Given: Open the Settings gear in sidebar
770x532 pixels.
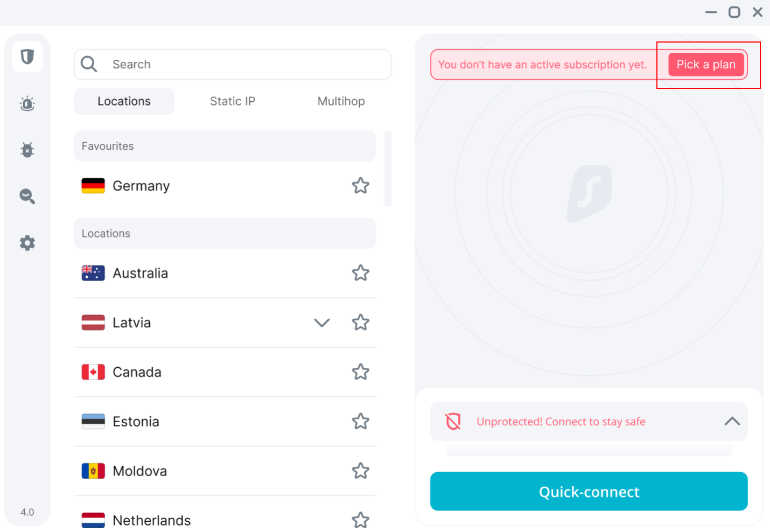Looking at the screenshot, I should (x=27, y=243).
